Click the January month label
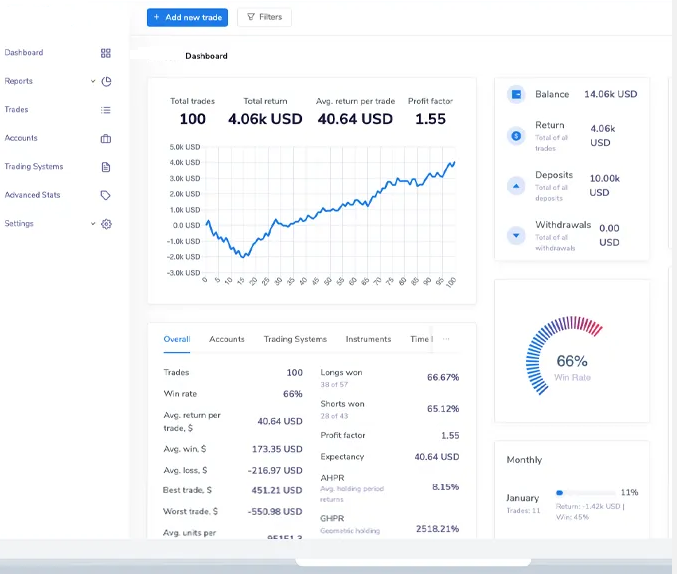Image resolution: width=677 pixels, height=574 pixels. (522, 498)
